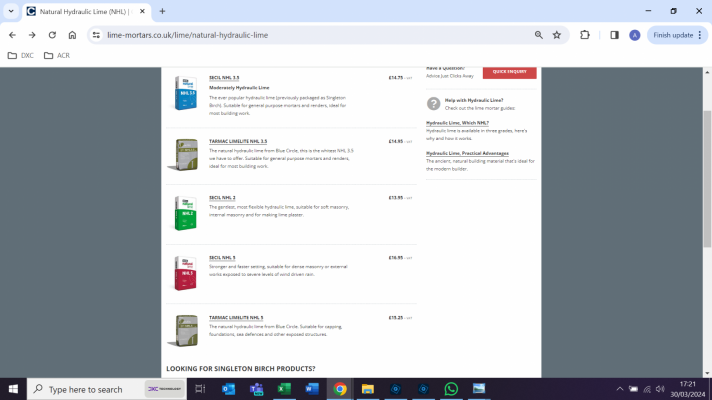Screen dimensions: 712x400
Task: Click 'Looking for Singleton Birch Products?' heading
Action: pos(241,369)
